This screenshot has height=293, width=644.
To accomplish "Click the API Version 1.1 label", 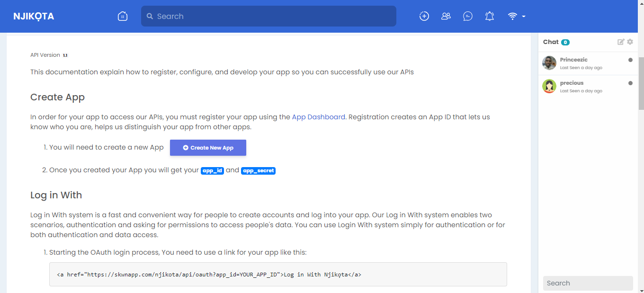I will pos(49,55).
